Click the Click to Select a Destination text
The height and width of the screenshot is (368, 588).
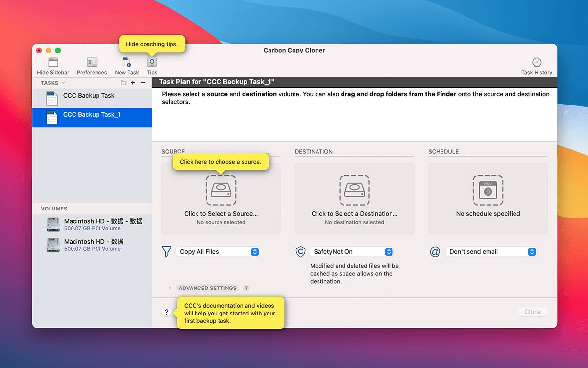354,214
